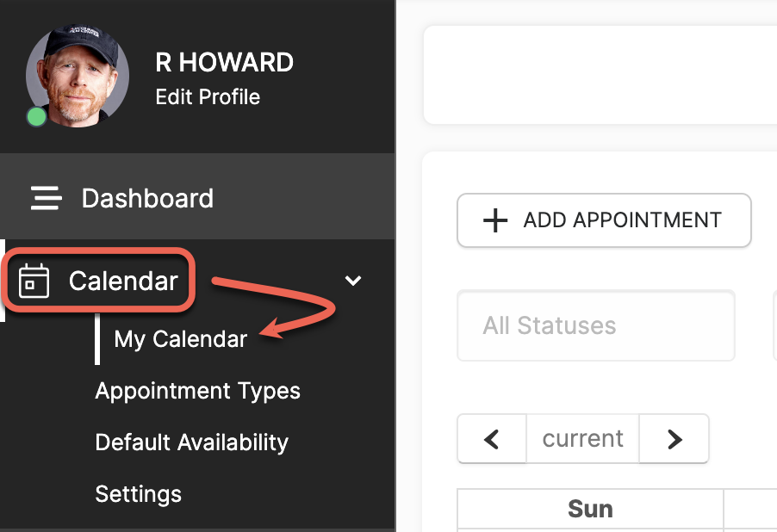The height and width of the screenshot is (532, 777).
Task: Open My Calendar submenu item
Action: [180, 339]
